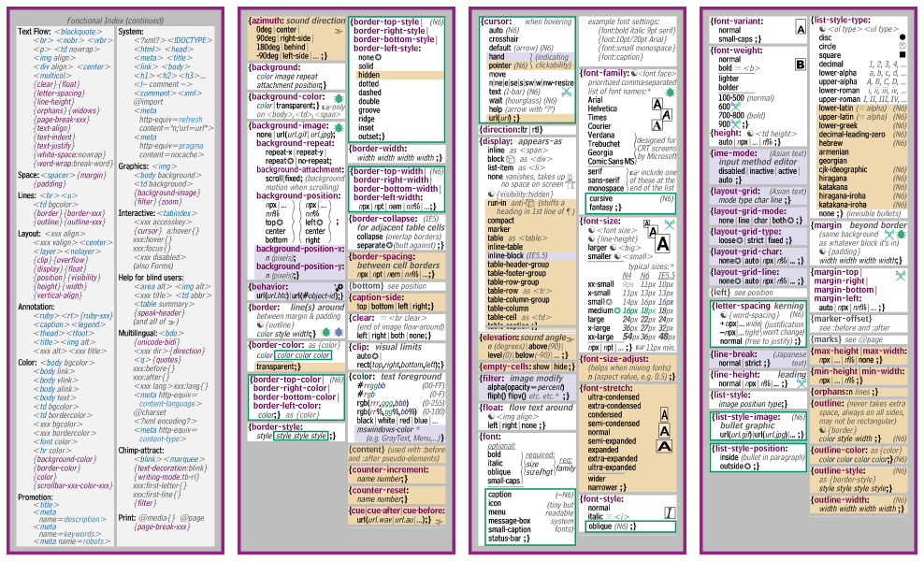This screenshot has width=924, height=561.
Task: Click the {ime-mode: property heading
Action: (735, 153)
